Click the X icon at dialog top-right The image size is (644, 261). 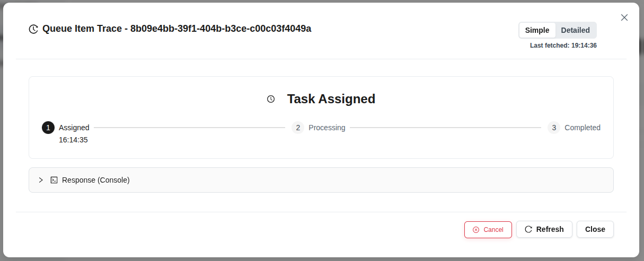click(624, 17)
